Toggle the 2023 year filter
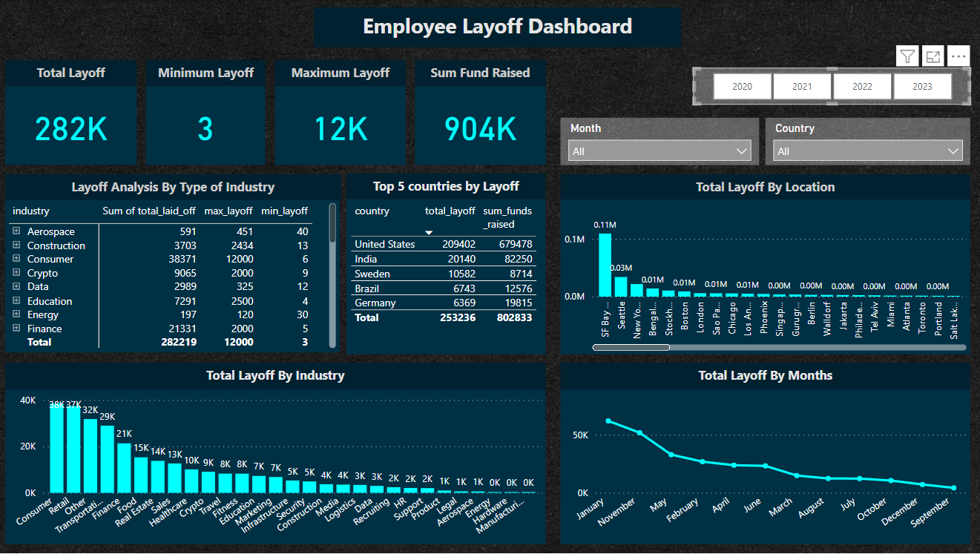This screenshot has width=980, height=554. point(922,86)
